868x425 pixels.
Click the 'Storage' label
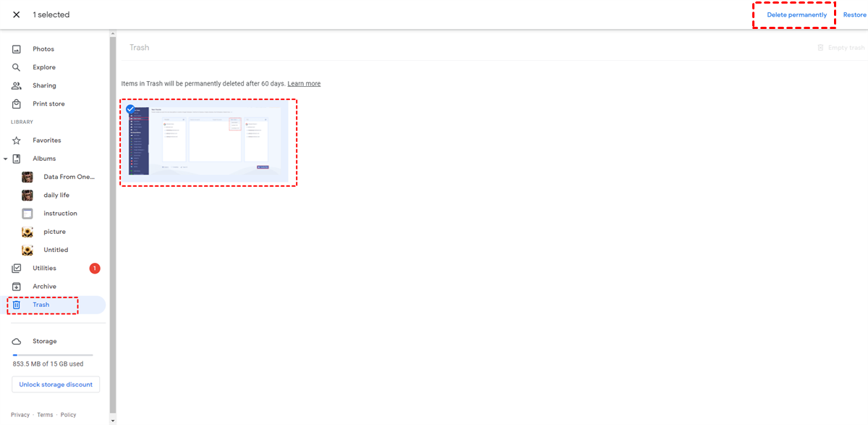tap(44, 341)
